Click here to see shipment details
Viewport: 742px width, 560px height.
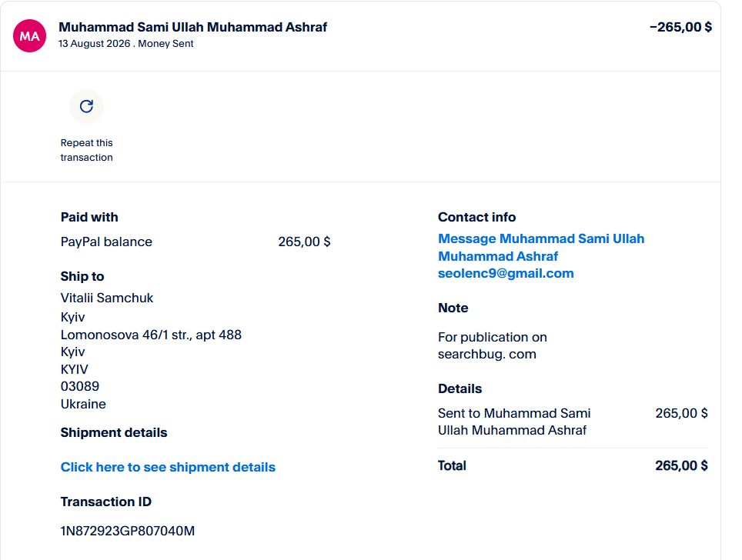tap(168, 467)
